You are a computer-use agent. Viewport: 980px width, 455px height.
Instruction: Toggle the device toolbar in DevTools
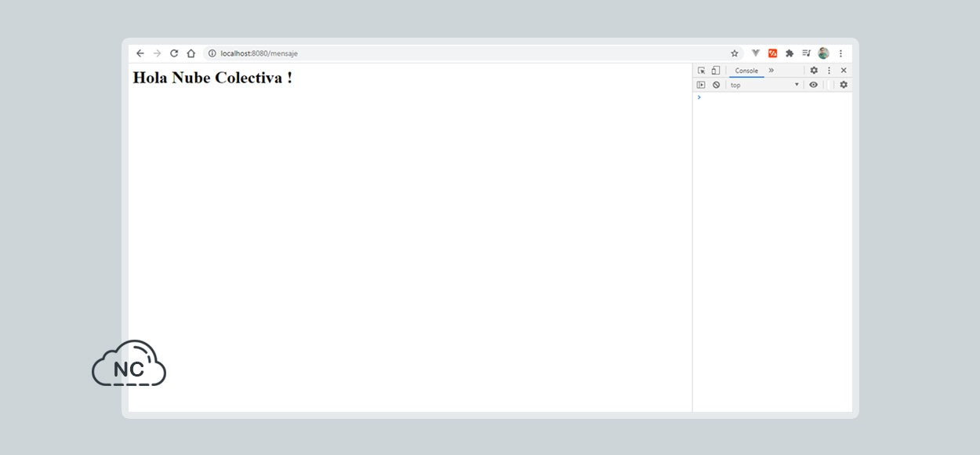tap(716, 71)
